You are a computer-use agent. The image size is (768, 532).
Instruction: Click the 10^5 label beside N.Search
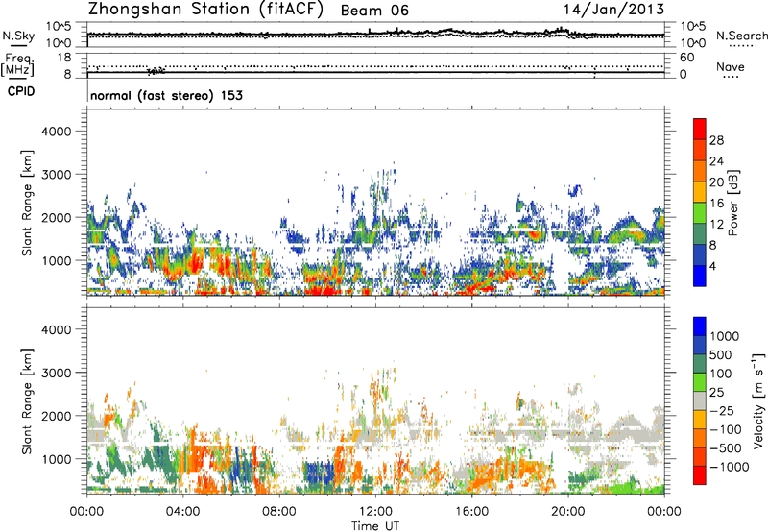[x=692, y=27]
